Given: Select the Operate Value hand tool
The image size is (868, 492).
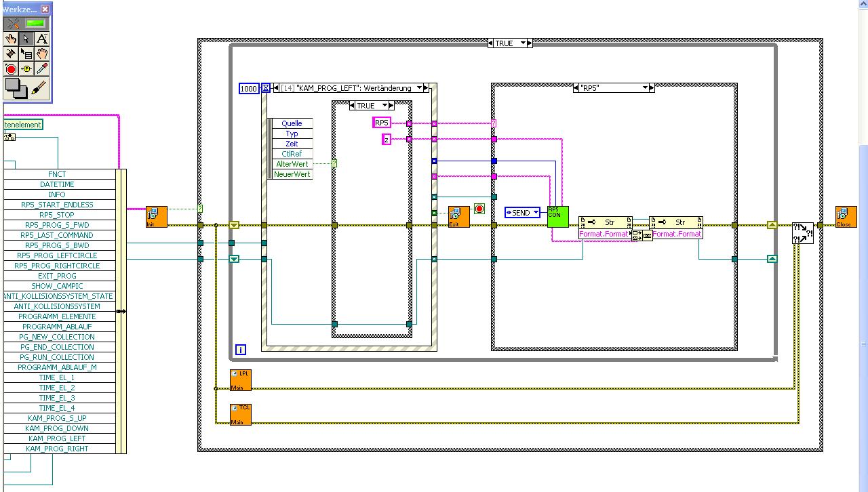Looking at the screenshot, I should pyautogui.click(x=11, y=39).
